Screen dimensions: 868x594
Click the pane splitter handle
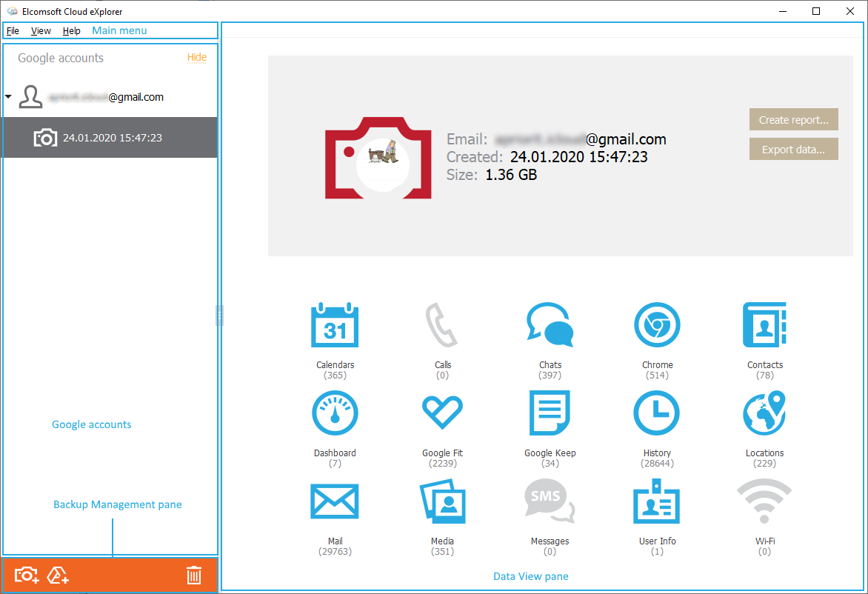coord(219,316)
